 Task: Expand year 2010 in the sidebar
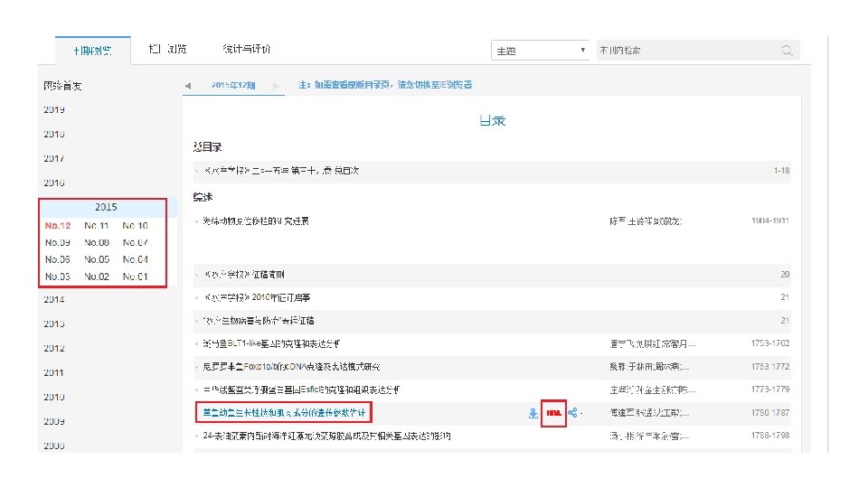tap(54, 397)
